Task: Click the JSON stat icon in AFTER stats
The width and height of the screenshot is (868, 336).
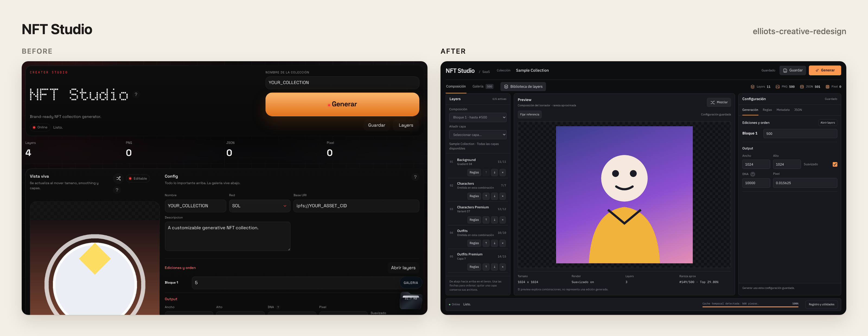Action: click(802, 87)
